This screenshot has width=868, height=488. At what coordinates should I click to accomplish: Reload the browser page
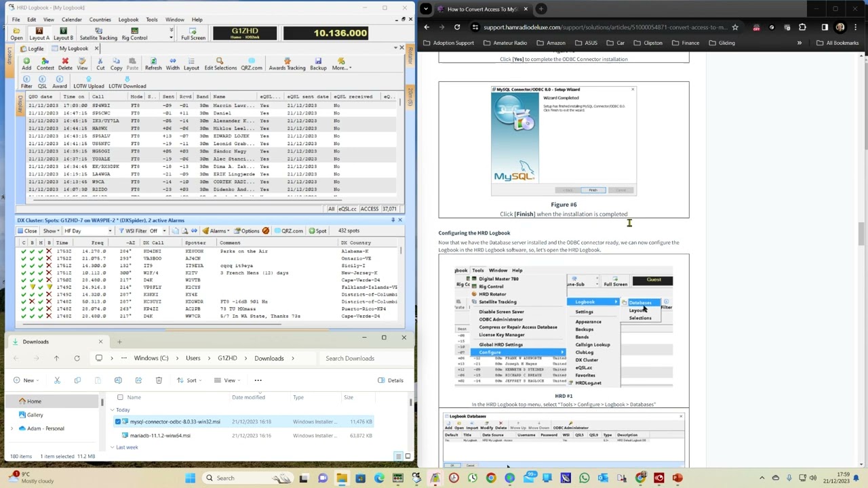pos(457,27)
